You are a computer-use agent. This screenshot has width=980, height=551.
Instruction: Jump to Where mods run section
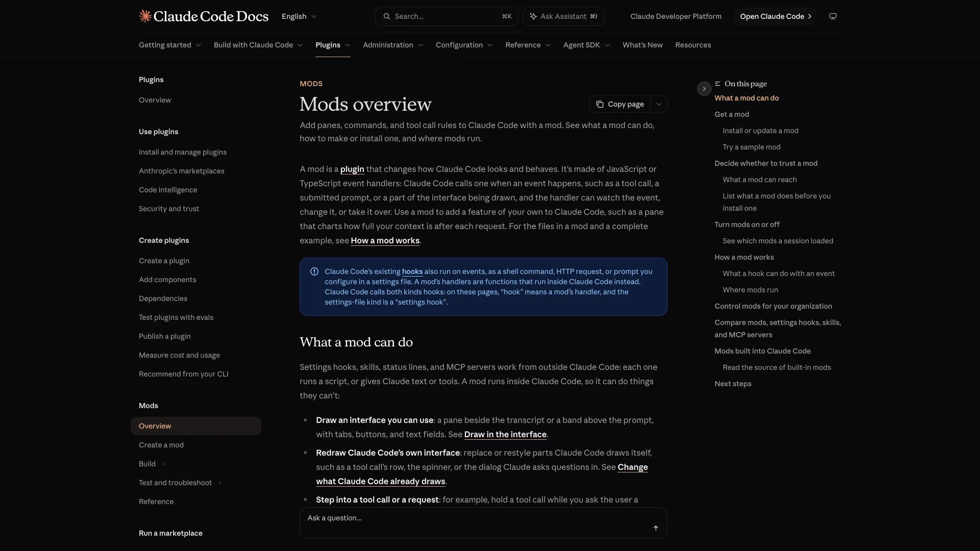750,290
